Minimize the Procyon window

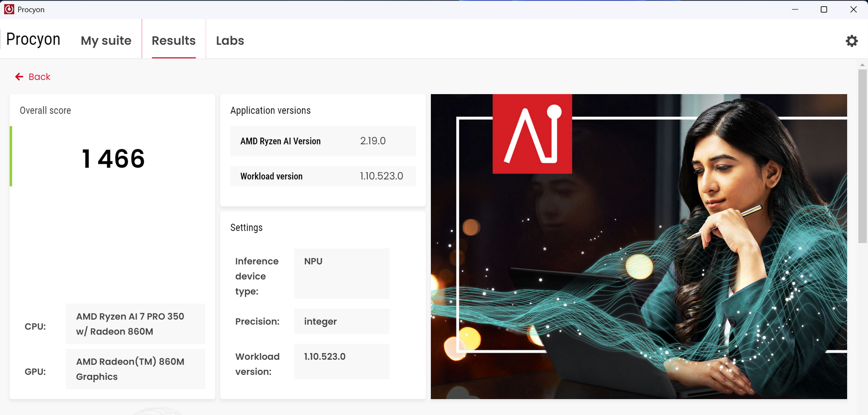tap(795, 10)
